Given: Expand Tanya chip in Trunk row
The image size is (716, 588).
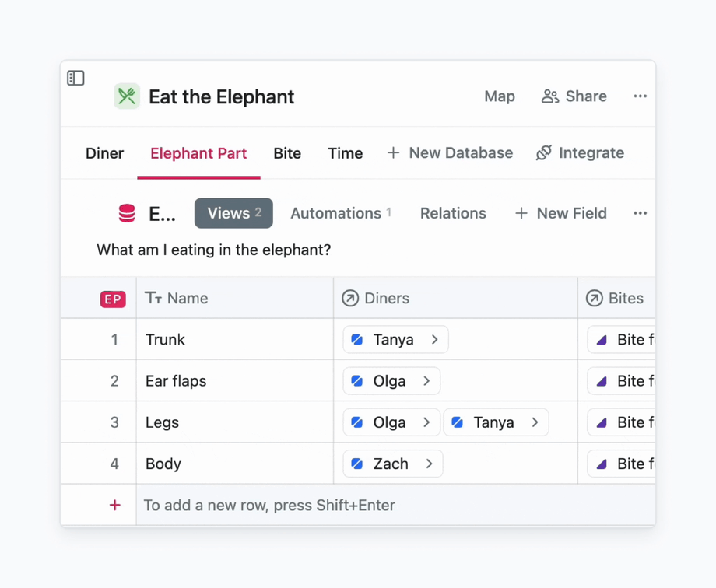Looking at the screenshot, I should coord(435,340).
